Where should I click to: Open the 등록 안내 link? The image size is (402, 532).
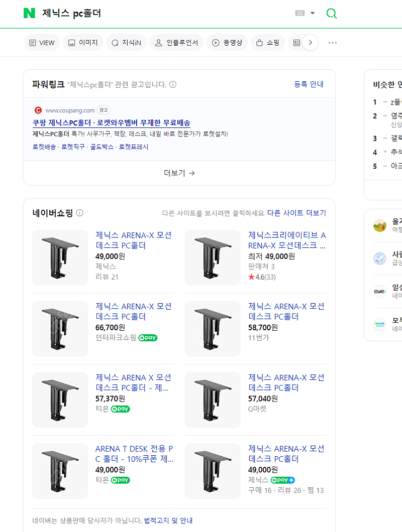pos(309,84)
